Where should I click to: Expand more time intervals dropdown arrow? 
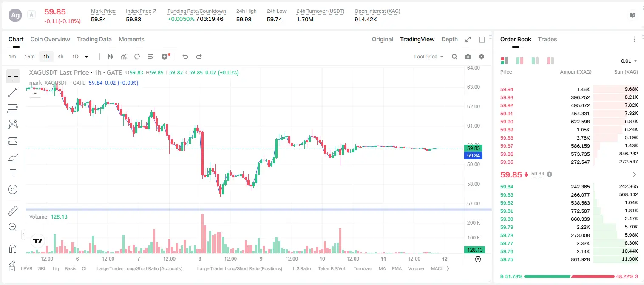pyautogui.click(x=86, y=57)
